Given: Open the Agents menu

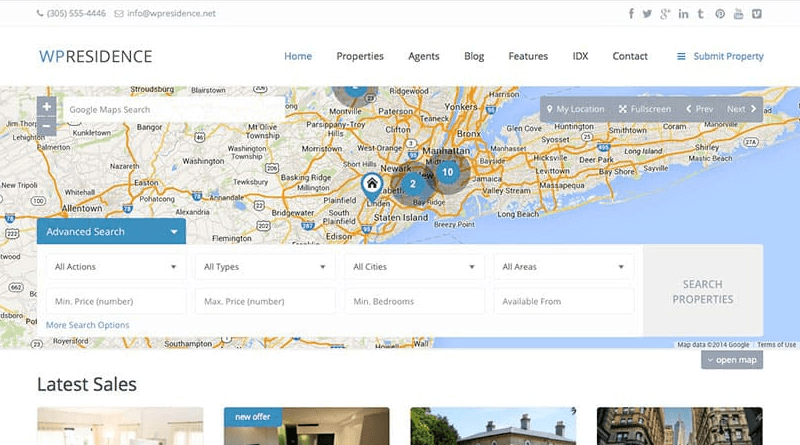Looking at the screenshot, I should pos(423,56).
